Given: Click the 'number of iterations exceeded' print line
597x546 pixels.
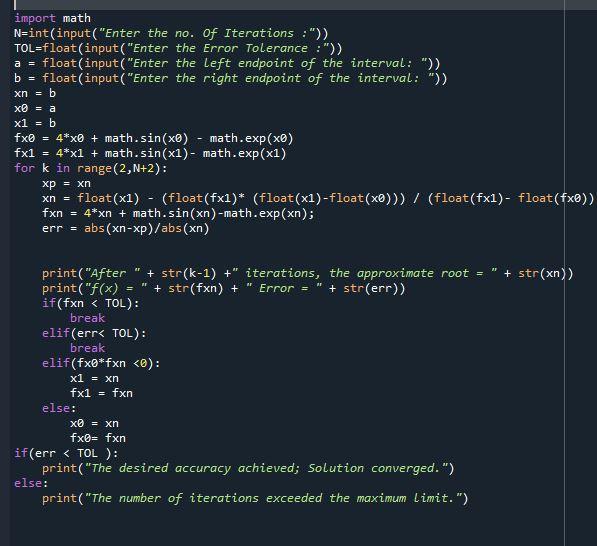Looking at the screenshot, I should tap(255, 498).
